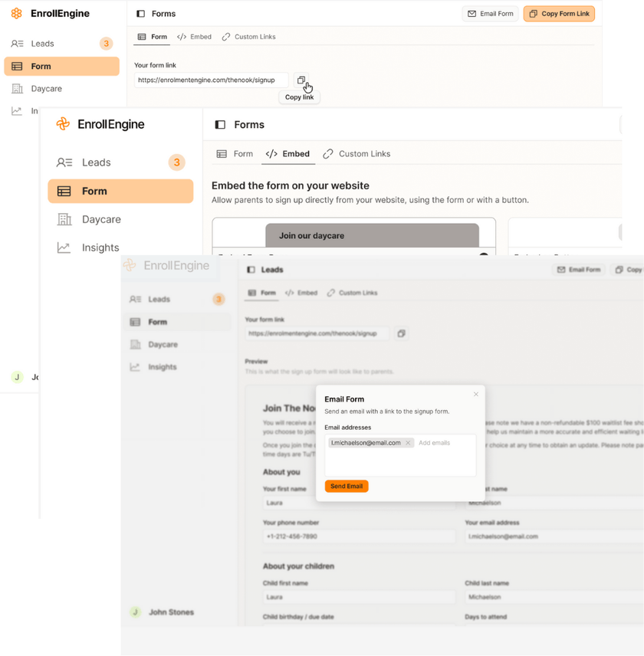Toggle sidebar icon beside the Leads page title

(x=251, y=270)
